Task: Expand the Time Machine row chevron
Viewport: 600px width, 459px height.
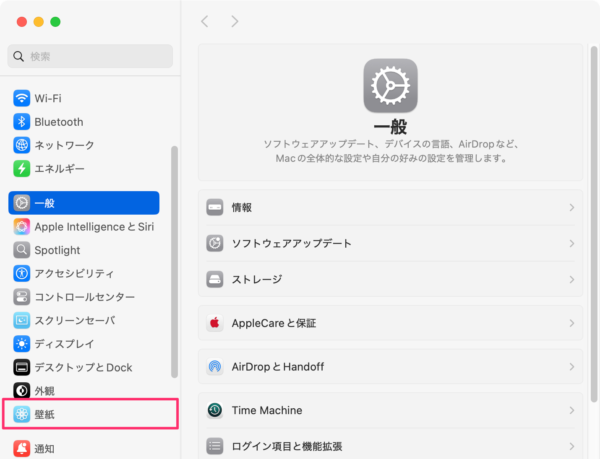Action: click(572, 410)
